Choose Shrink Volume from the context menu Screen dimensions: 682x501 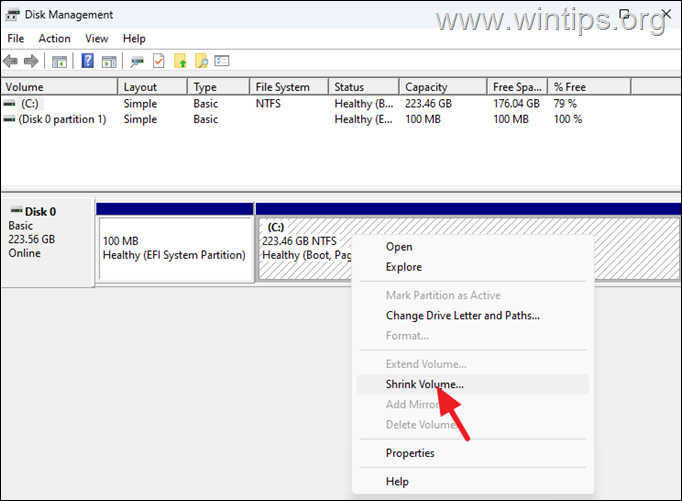coord(424,384)
